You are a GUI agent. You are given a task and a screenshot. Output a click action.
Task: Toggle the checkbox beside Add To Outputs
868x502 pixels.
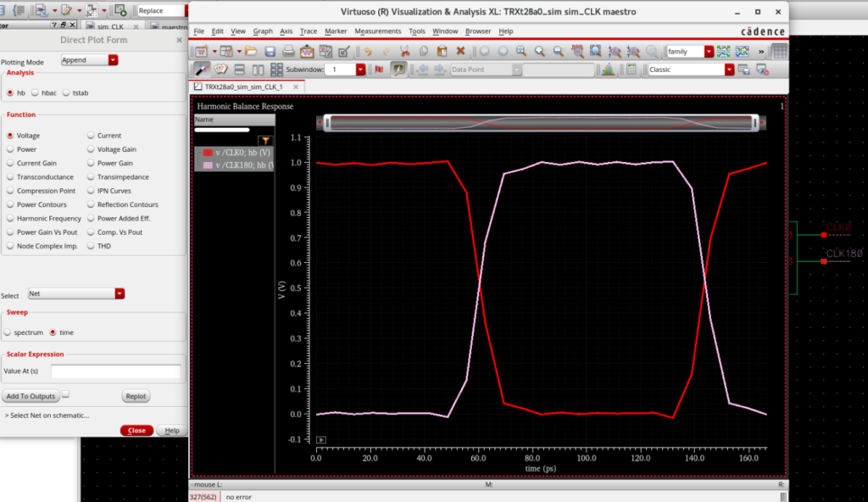65,394
